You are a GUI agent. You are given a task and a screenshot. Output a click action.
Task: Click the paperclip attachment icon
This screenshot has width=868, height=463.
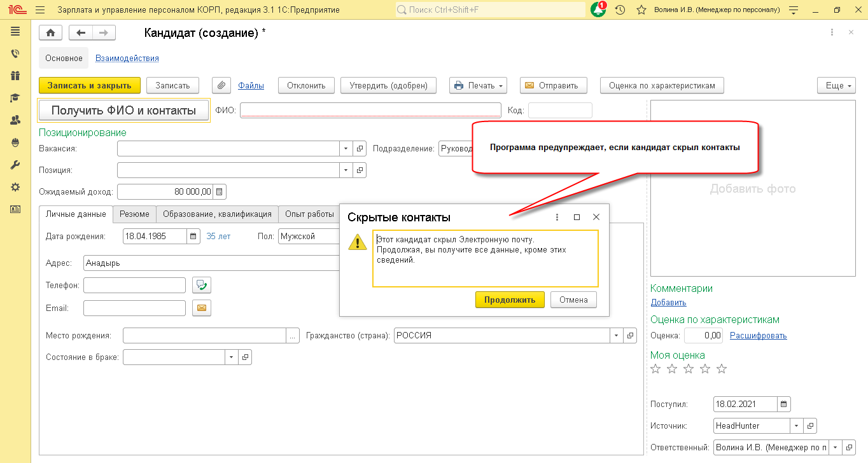tap(221, 85)
